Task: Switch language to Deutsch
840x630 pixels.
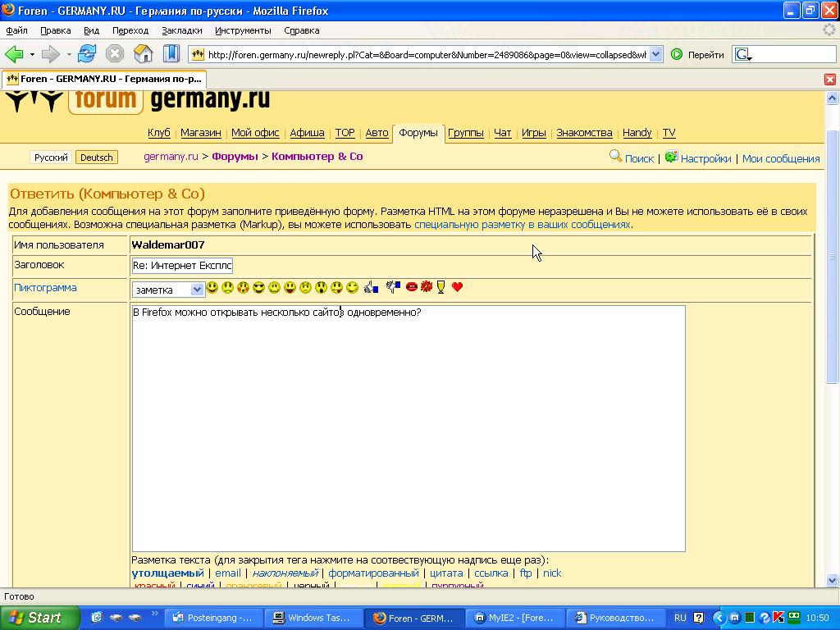Action: (97, 157)
